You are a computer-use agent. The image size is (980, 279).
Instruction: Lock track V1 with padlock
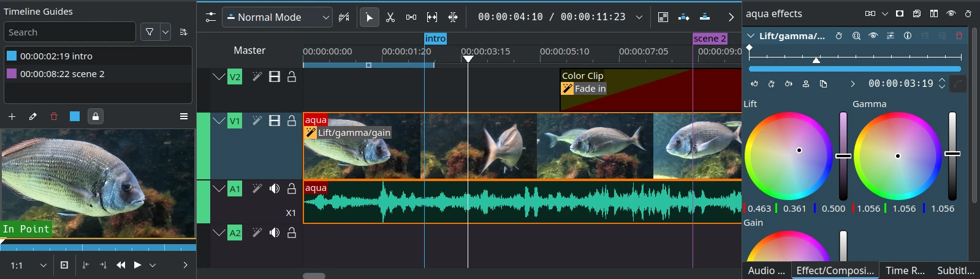(x=292, y=121)
